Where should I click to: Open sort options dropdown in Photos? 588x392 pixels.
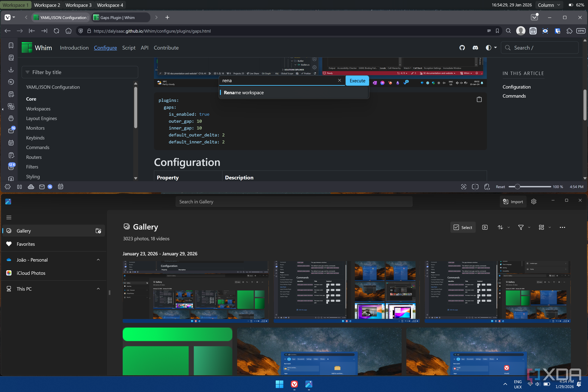pyautogui.click(x=503, y=227)
